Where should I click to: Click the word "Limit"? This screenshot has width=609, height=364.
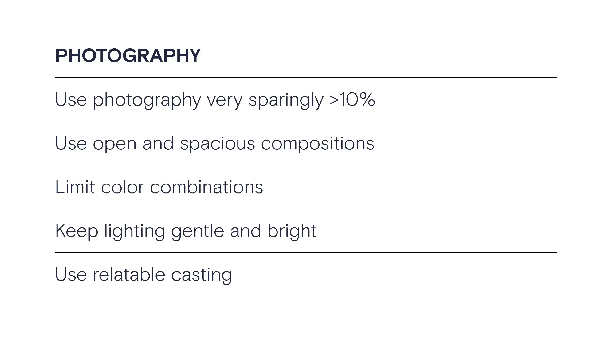coord(75,187)
